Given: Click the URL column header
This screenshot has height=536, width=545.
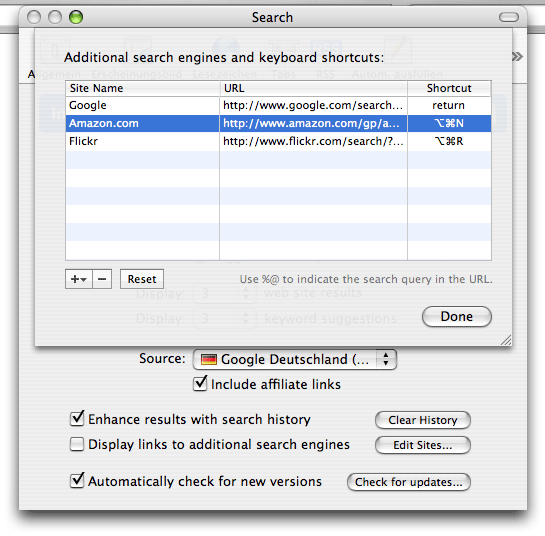Looking at the screenshot, I should point(313,88).
